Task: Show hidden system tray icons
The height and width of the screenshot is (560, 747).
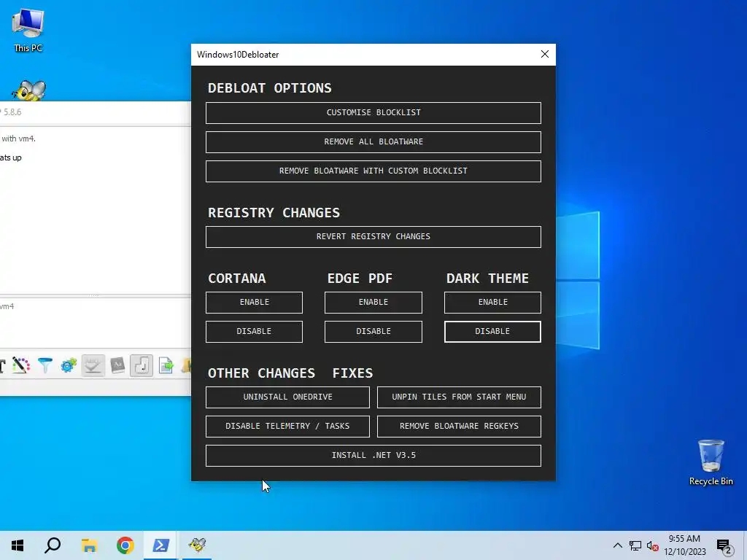Action: point(617,545)
